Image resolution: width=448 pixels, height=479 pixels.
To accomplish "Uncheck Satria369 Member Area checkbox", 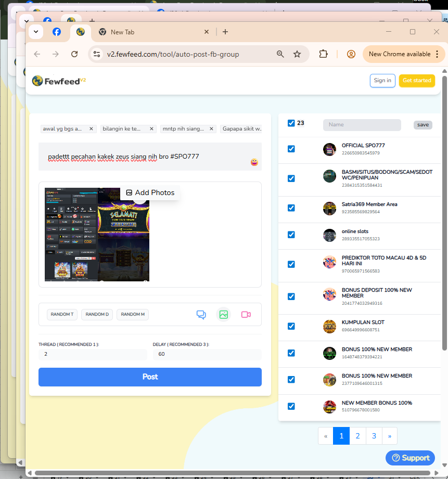I will pyautogui.click(x=291, y=208).
